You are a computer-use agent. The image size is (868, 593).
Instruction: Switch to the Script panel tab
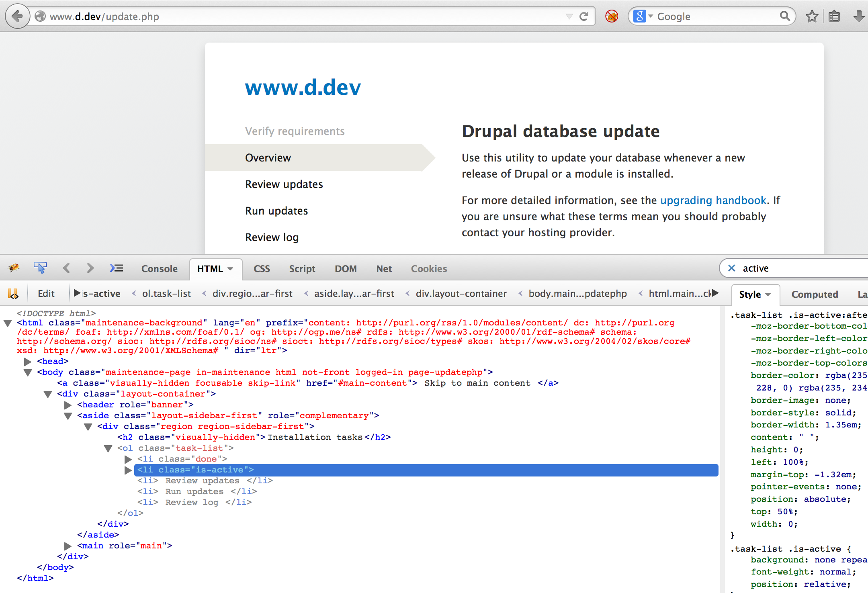(302, 269)
